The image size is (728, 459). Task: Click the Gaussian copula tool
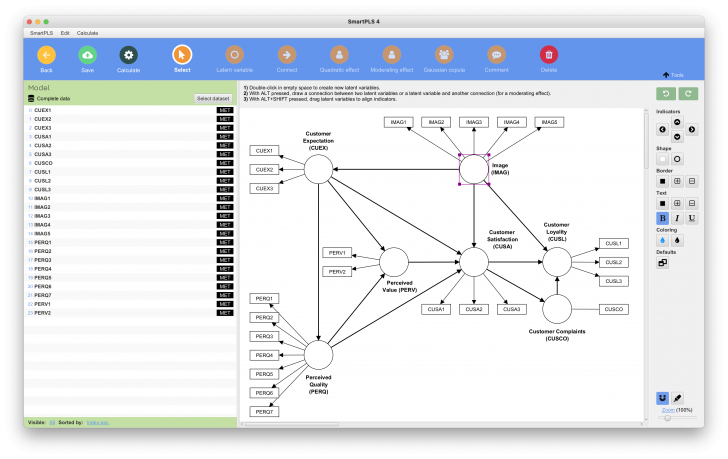click(x=444, y=55)
